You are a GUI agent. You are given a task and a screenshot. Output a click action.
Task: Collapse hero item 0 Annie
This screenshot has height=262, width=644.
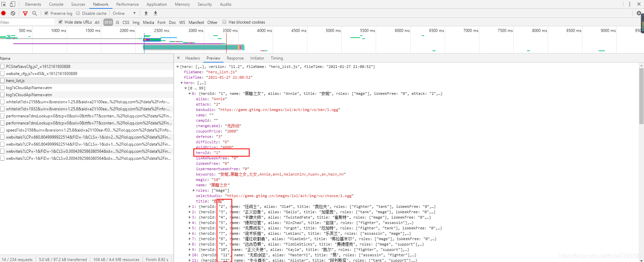[190, 93]
